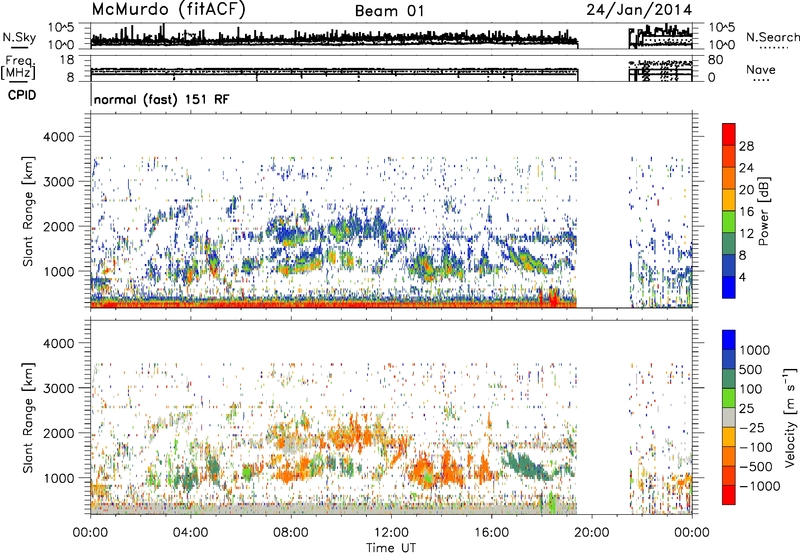Click the 16 label on Power colorbar
This screenshot has height=554, width=800.
coord(746,212)
